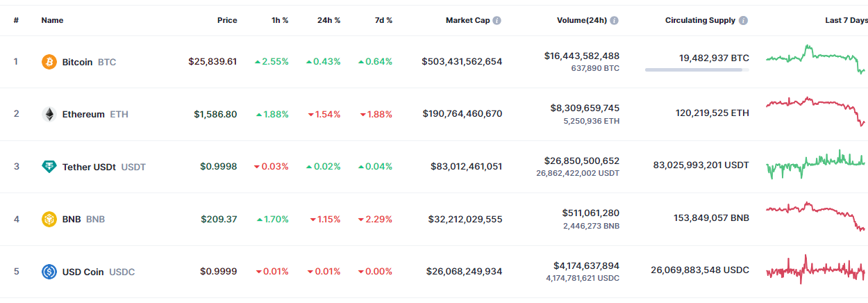
Task: Click the BNB logo icon
Action: [49, 219]
